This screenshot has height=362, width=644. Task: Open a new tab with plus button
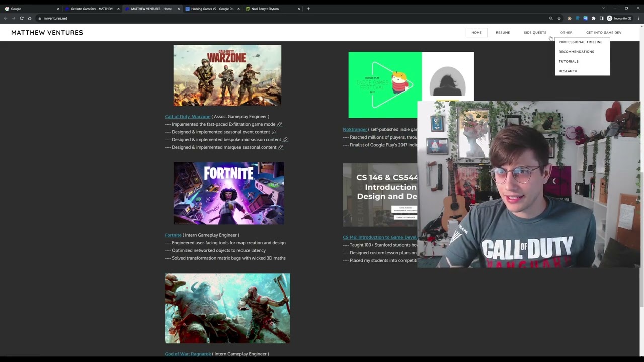pyautogui.click(x=308, y=9)
